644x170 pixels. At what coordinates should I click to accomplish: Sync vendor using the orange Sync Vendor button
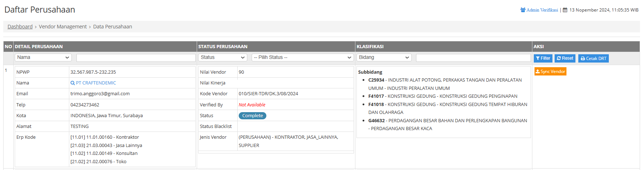[x=550, y=72]
